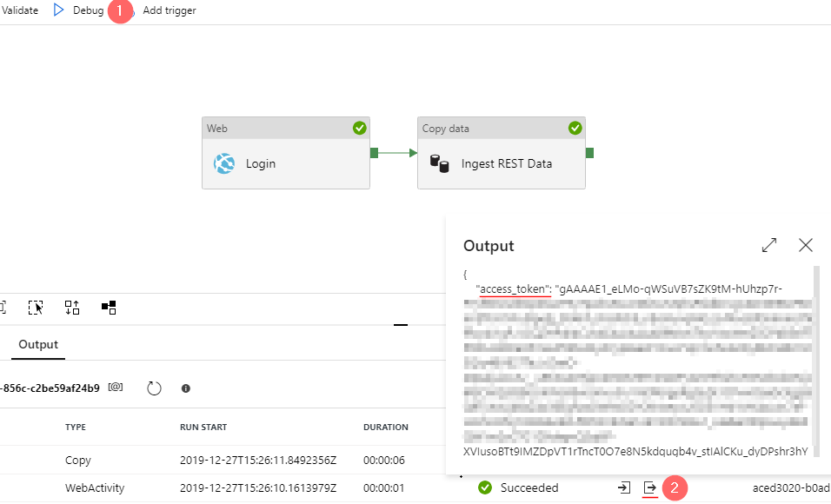Viewport: 831px width, 504px height.
Task: Refresh the debug run output list
Action: 154,388
